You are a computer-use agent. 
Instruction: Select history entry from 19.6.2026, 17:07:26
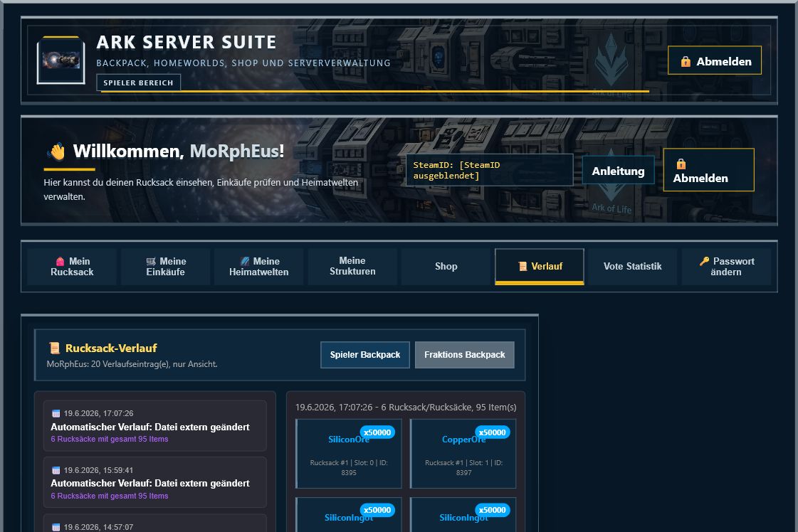pos(155,426)
